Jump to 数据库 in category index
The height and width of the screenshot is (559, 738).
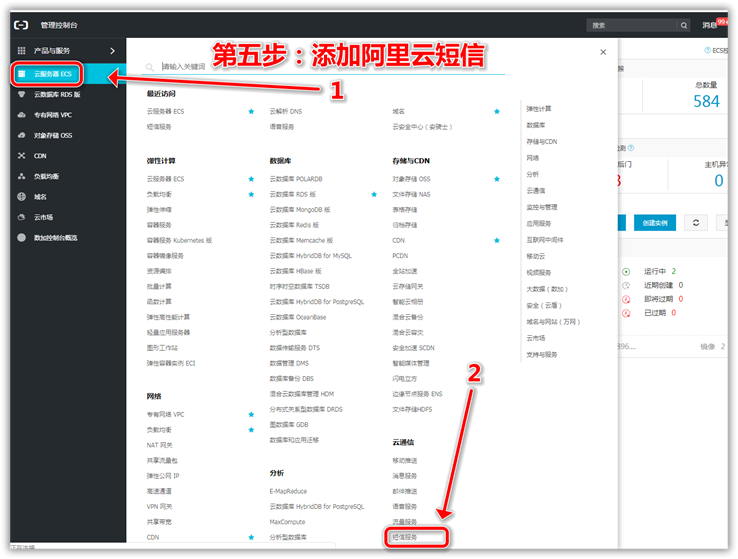[x=536, y=126]
